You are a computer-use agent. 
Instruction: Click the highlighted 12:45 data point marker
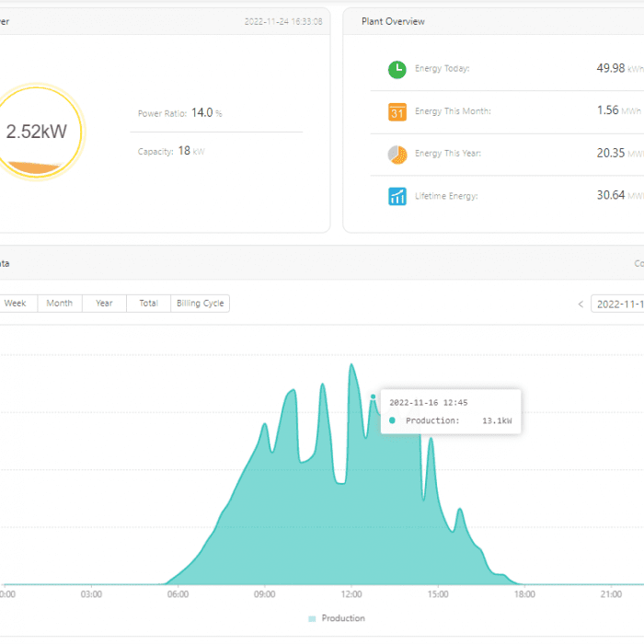point(374,397)
